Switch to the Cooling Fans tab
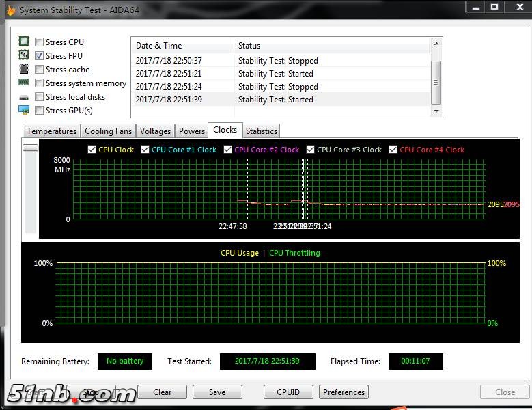 pos(108,131)
